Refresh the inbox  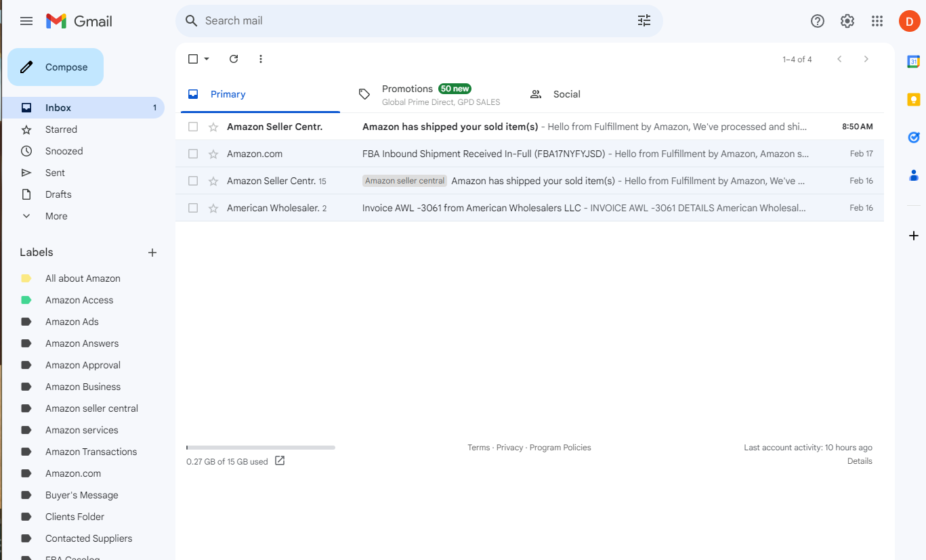(x=234, y=59)
